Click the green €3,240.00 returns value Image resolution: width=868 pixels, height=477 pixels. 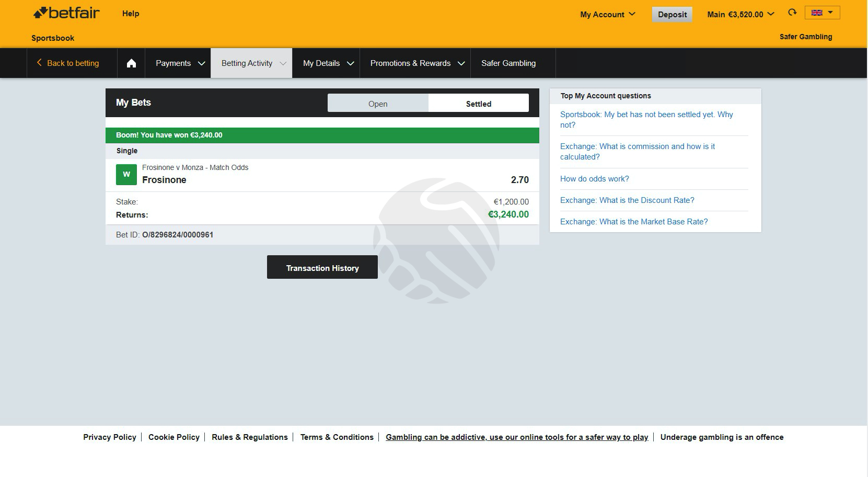coord(508,214)
